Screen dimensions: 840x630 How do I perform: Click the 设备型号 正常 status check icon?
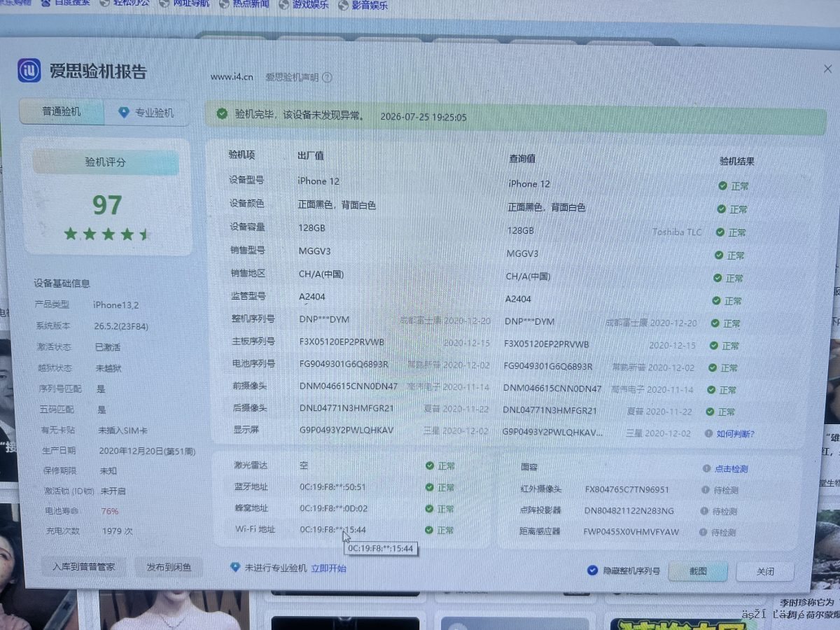pos(722,186)
